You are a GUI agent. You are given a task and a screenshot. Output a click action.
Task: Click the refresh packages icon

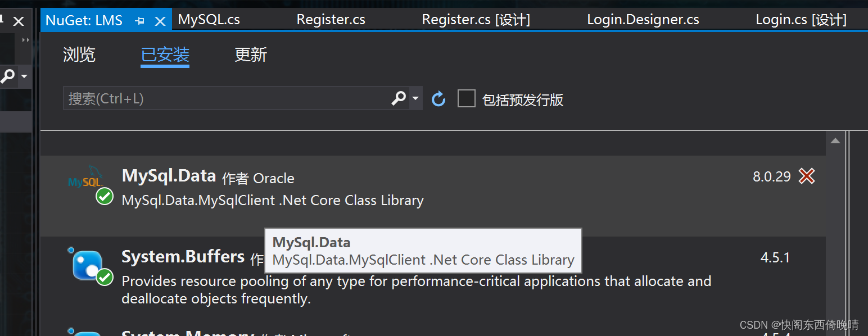tap(438, 98)
